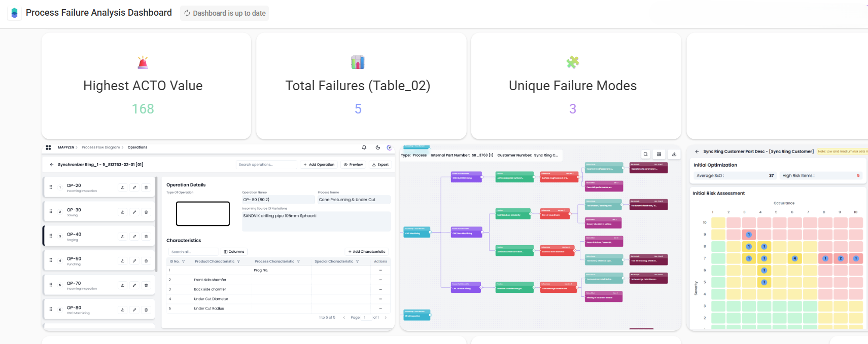Click the dashboard logo next to the title
Screen dimensions: 868x344
click(14, 13)
